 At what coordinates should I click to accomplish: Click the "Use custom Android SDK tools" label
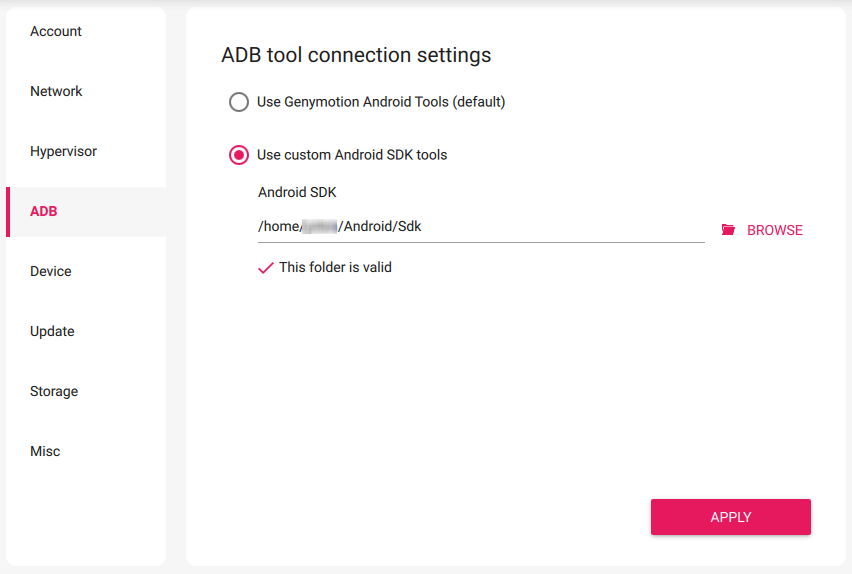tap(352, 155)
